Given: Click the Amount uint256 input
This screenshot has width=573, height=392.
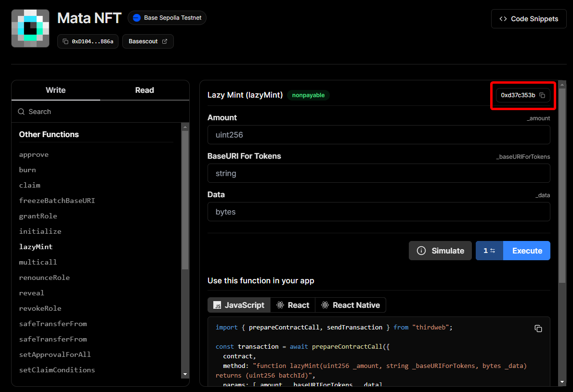Looking at the screenshot, I should point(378,135).
